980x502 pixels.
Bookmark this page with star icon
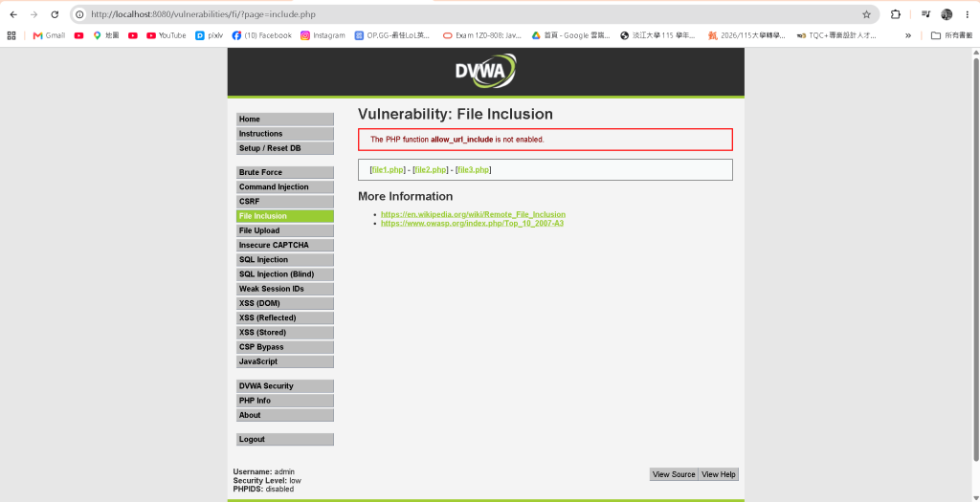click(x=866, y=14)
